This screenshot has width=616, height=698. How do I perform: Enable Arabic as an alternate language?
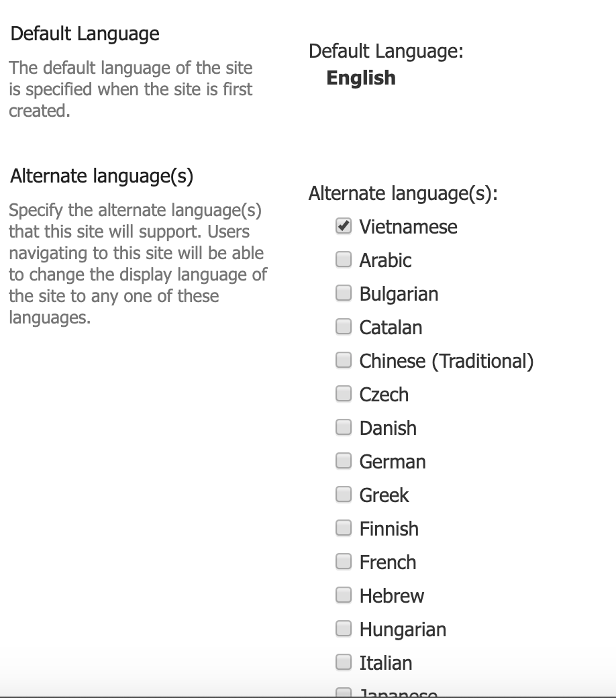coord(343,260)
